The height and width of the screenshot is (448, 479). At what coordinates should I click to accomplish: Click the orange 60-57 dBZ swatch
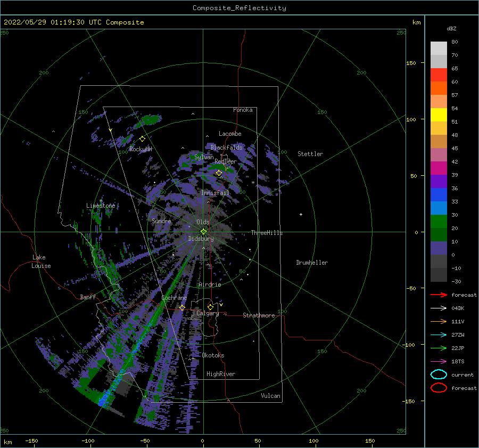439,88
